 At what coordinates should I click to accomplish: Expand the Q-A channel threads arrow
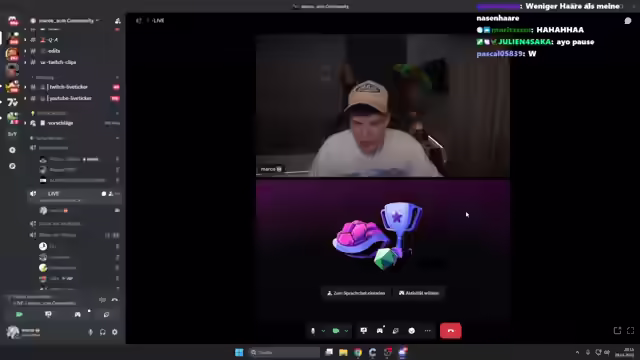tap(25, 40)
